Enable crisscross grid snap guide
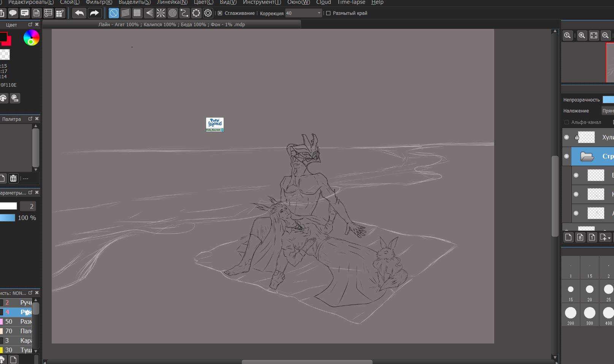 (137, 13)
